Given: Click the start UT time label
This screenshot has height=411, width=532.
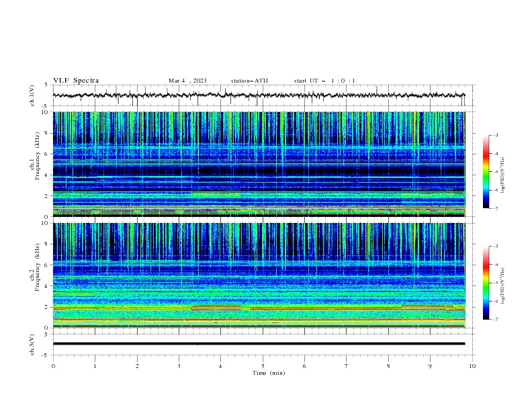Looking at the screenshot, I should [x=324, y=81].
